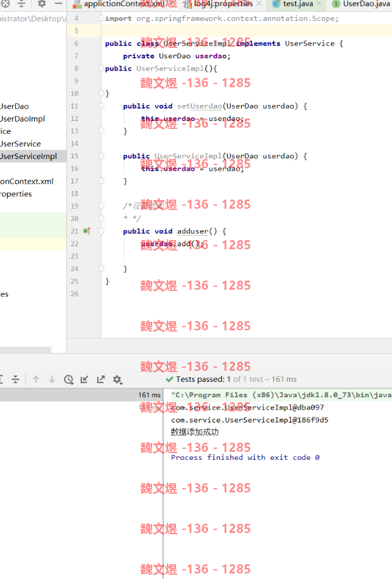Select applictionContext.xml in project tree

(x=26, y=181)
